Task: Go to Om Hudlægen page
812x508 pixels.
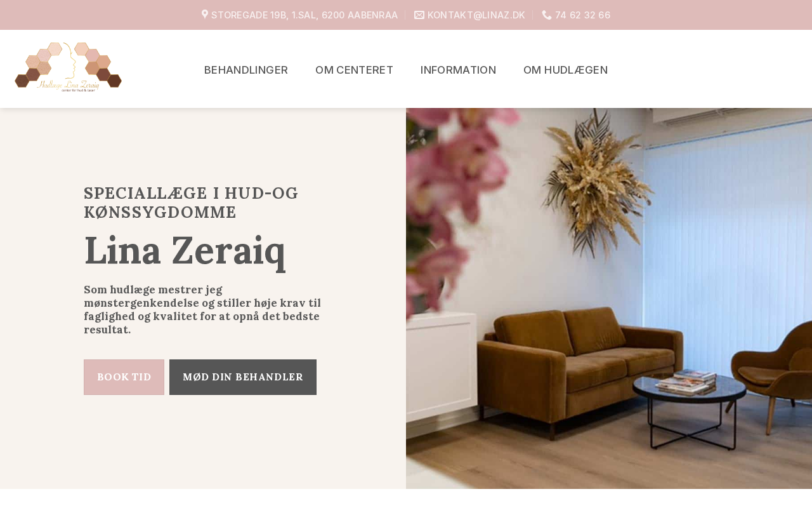Action: click(565, 70)
